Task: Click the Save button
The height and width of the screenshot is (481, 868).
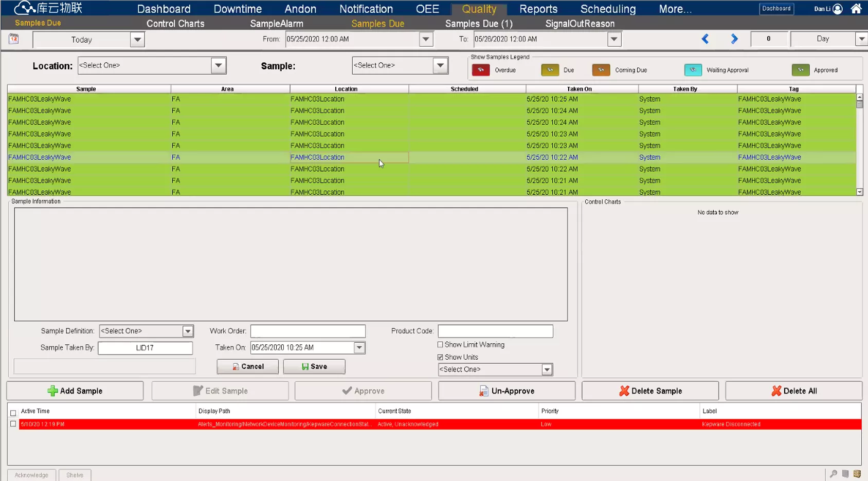Action: [x=314, y=366]
